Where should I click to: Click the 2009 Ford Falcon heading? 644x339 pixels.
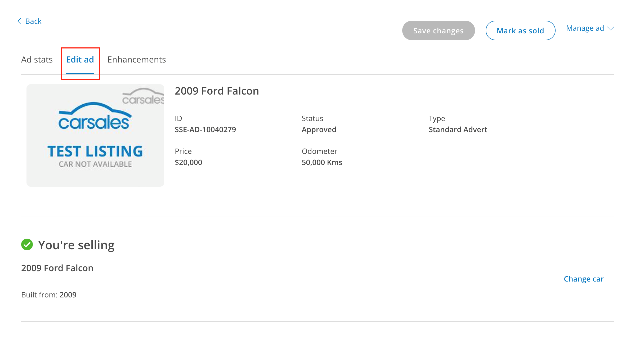click(x=217, y=91)
